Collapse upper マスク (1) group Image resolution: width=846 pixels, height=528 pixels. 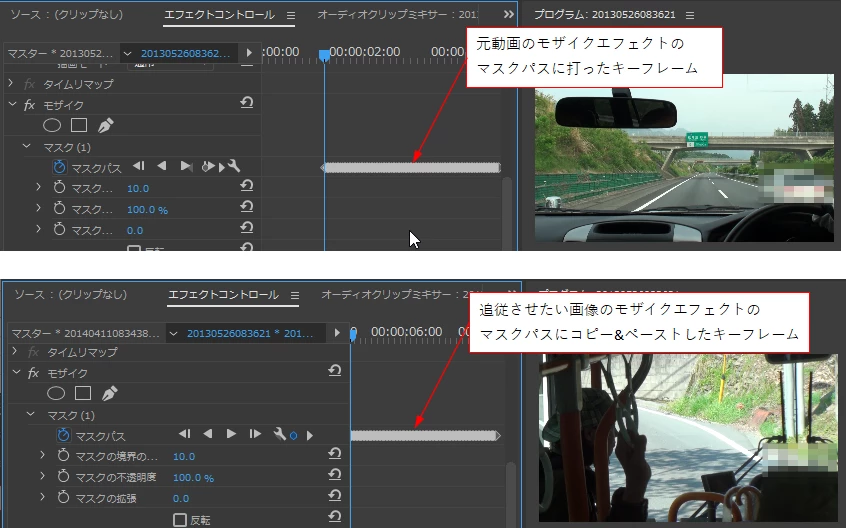[26, 146]
